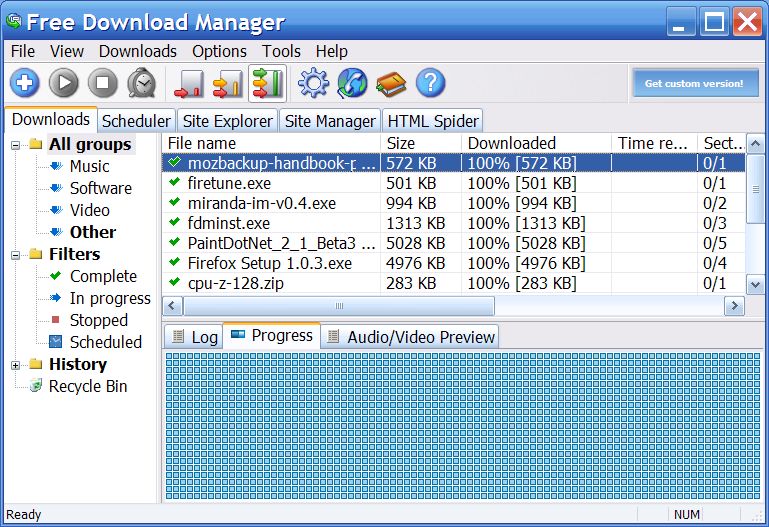Select the mozbackup-handbook download row
This screenshot has height=527, width=769.
(x=454, y=163)
